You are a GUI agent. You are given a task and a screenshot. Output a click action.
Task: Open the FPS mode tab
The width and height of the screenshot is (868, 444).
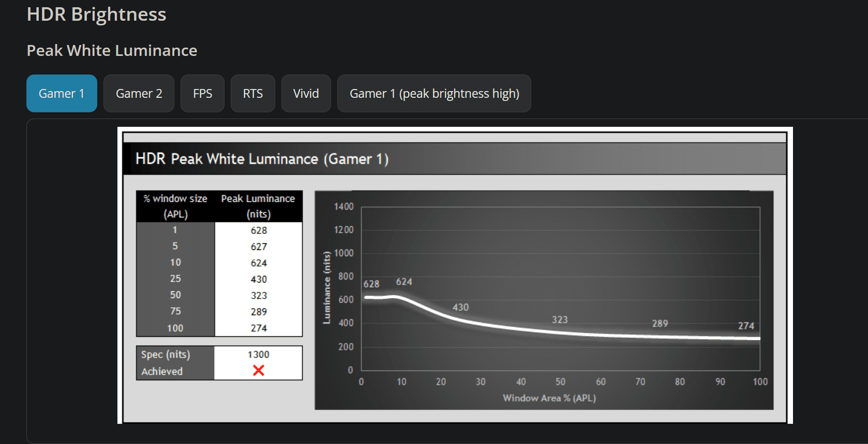pyautogui.click(x=202, y=94)
